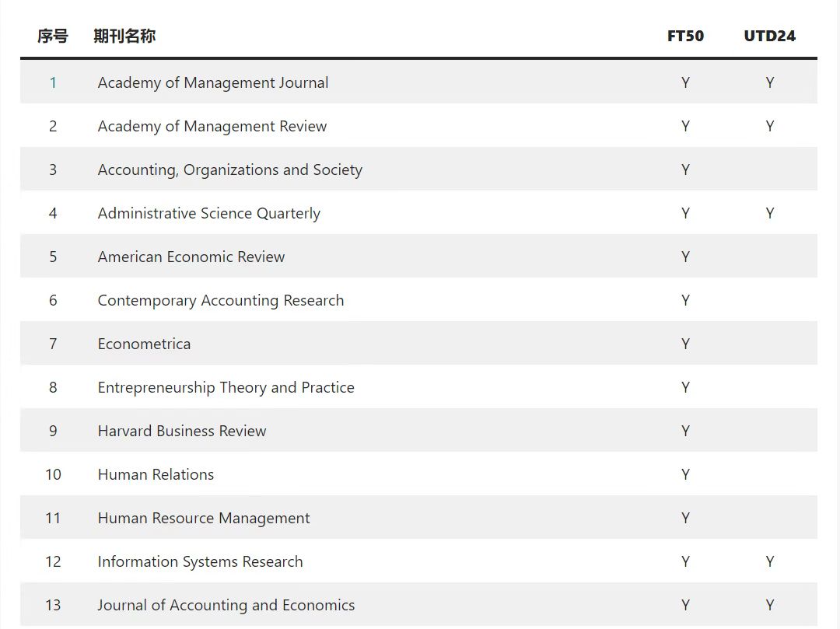Click the Academy of Management Journal entry

[212, 82]
